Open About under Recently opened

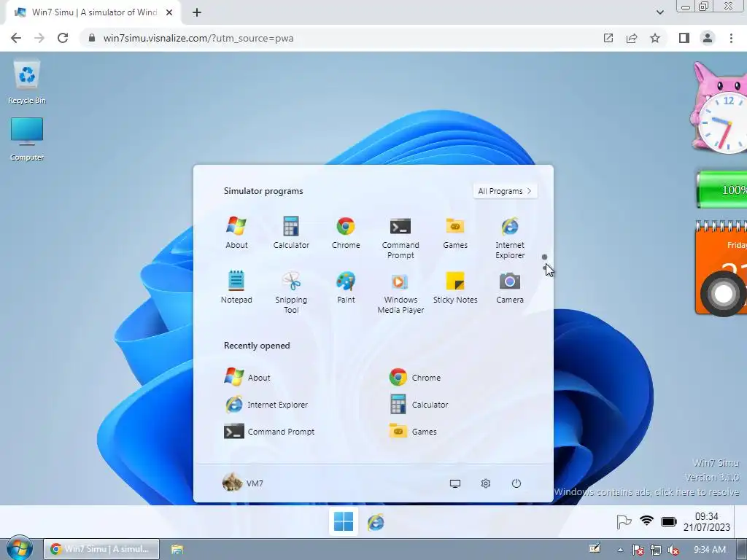point(247,377)
